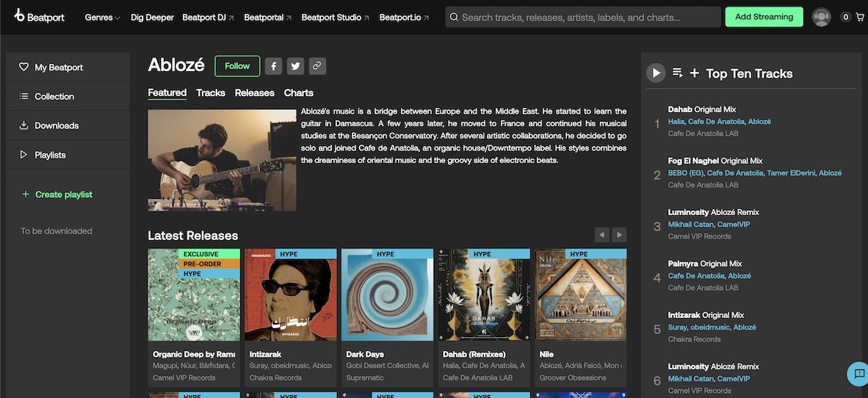The height and width of the screenshot is (398, 868).
Task: Open Dark Days release cover
Action: pyautogui.click(x=388, y=294)
